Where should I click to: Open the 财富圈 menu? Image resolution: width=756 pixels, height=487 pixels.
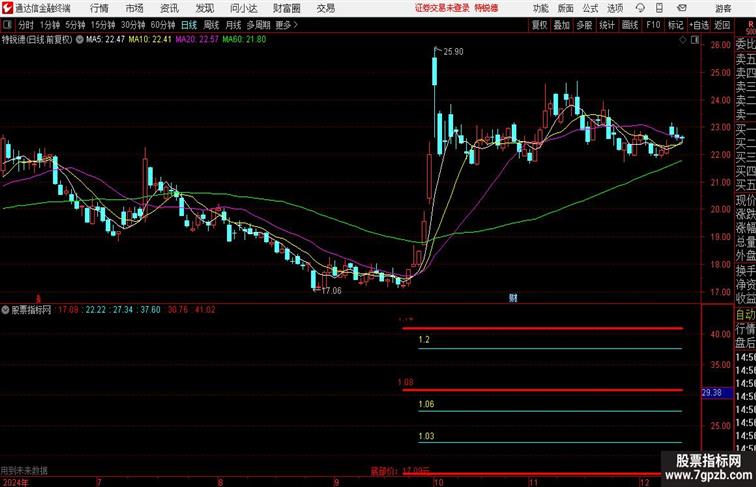pyautogui.click(x=286, y=8)
